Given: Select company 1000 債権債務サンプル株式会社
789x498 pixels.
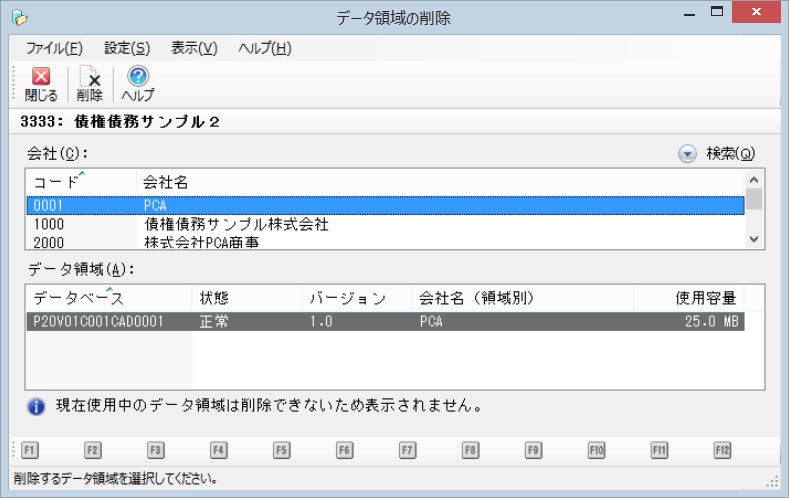Looking at the screenshot, I should click(x=385, y=224).
